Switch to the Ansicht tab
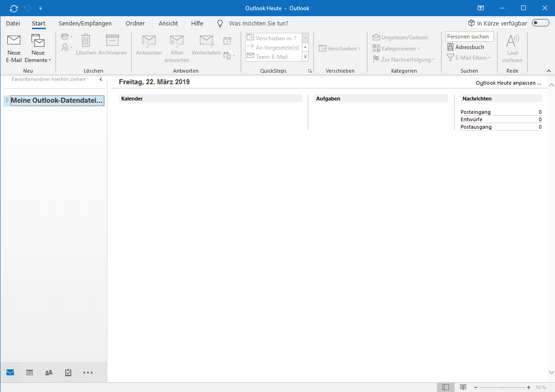This screenshot has height=392, width=555. click(168, 23)
